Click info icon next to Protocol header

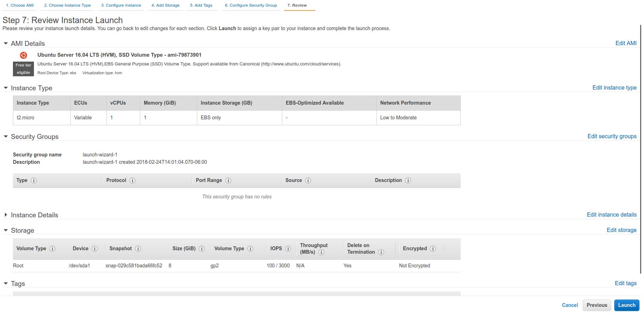[x=133, y=181]
